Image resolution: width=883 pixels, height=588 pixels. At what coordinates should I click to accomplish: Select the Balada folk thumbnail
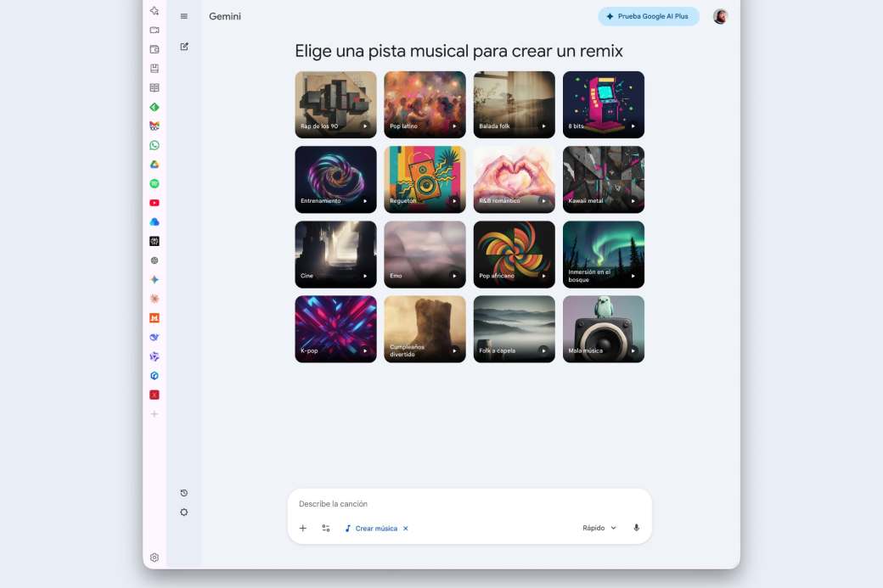coord(514,104)
